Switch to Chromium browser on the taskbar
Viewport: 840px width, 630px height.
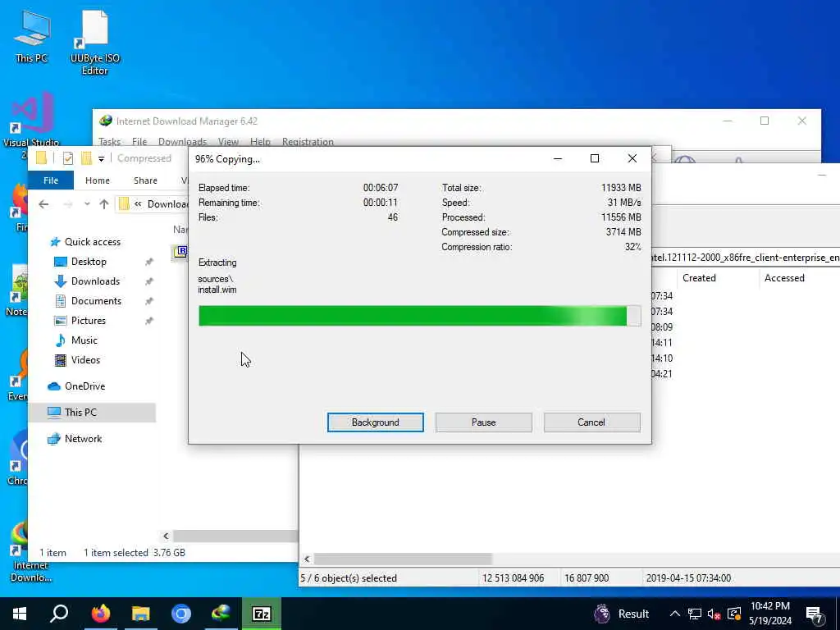181,614
